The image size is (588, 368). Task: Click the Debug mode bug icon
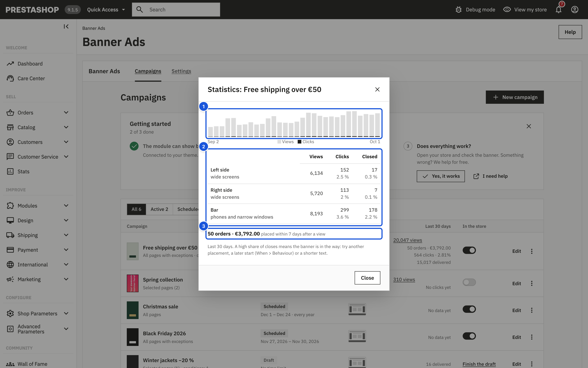458,10
